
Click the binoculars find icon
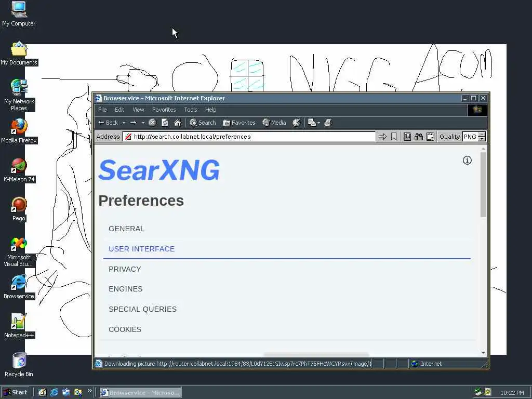click(x=419, y=137)
